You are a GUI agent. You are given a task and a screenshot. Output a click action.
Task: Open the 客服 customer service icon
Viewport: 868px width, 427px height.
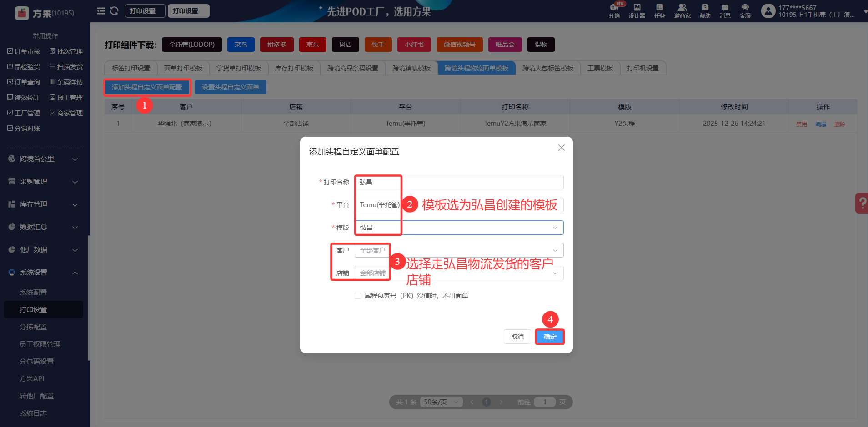(x=745, y=11)
